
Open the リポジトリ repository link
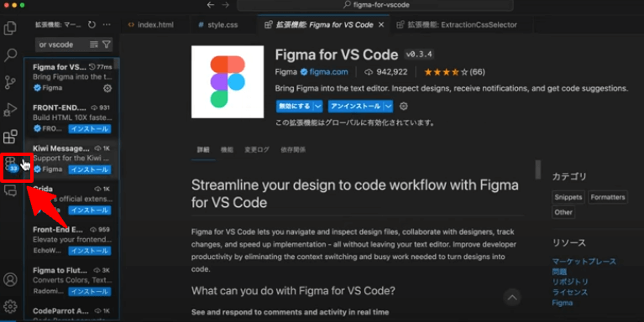570,283
